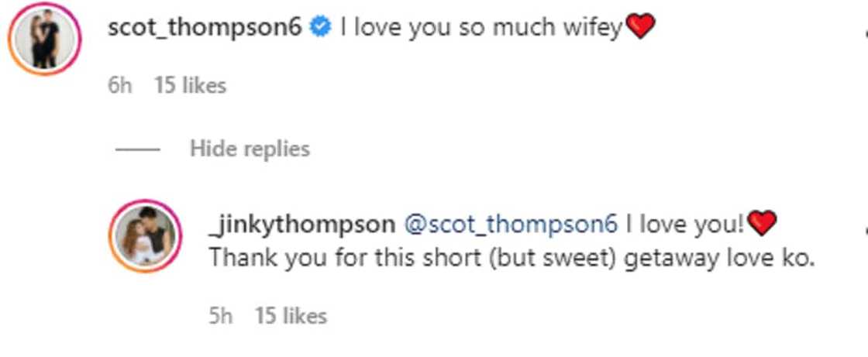Click the blue verified badge
Screen dimensions: 868x357
point(319,29)
